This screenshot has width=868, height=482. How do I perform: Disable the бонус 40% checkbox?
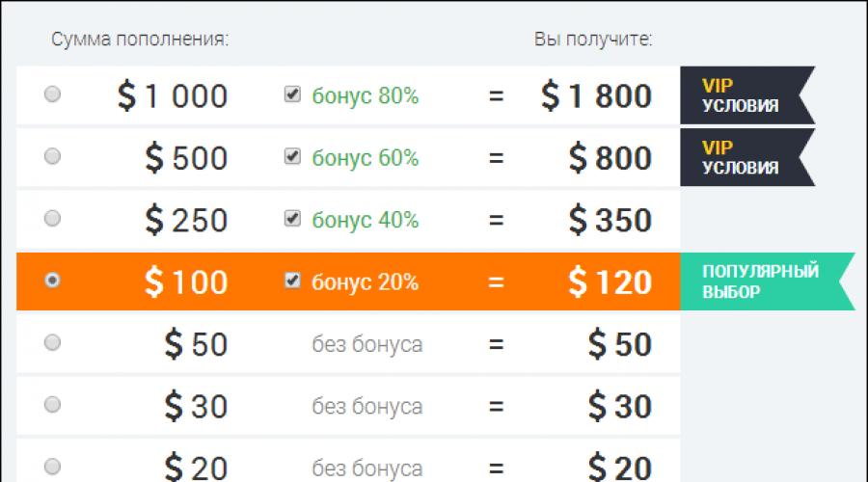click(292, 219)
